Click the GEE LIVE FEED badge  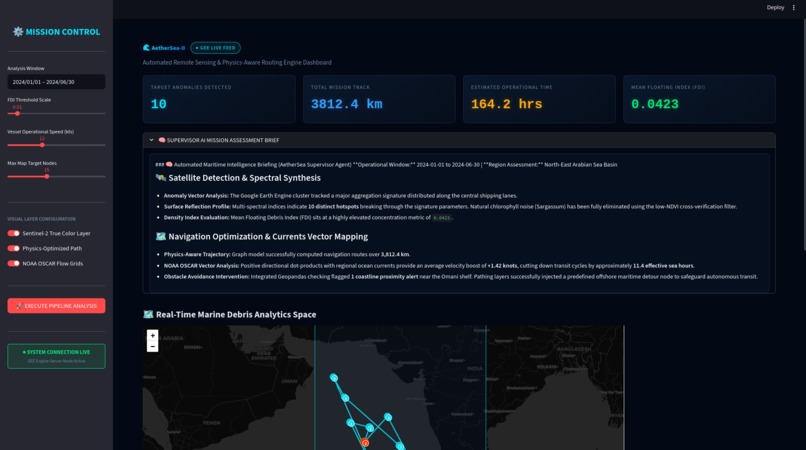tap(215, 48)
